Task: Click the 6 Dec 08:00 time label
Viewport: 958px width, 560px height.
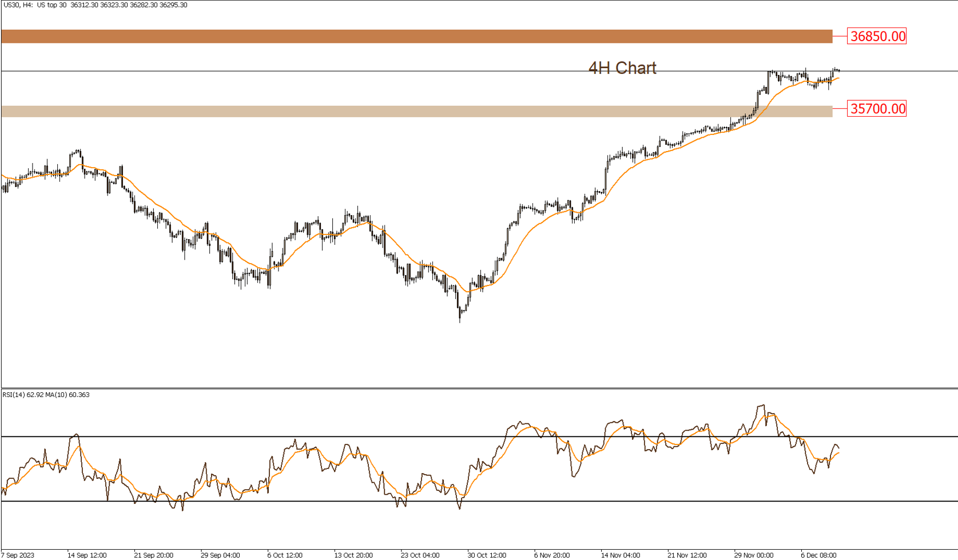Action: [818, 555]
